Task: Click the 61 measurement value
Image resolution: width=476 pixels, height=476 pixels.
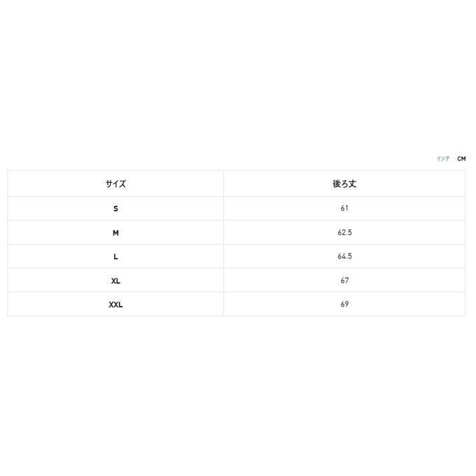Action: [x=344, y=209]
